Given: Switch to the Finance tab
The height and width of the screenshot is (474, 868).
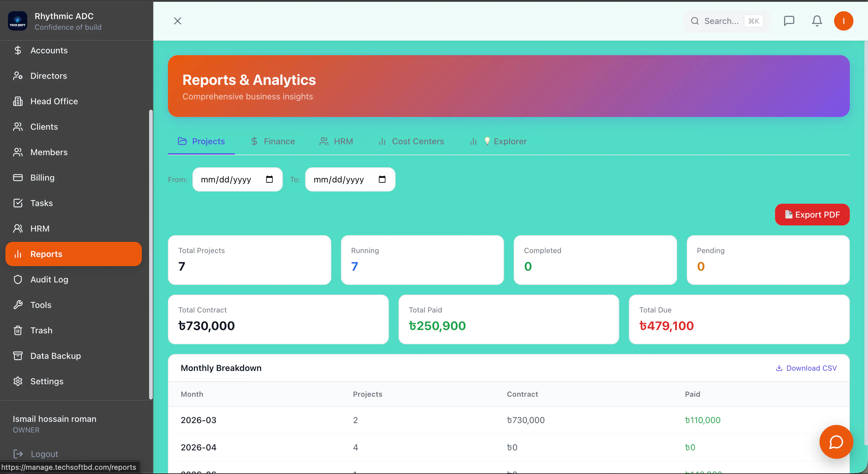Looking at the screenshot, I should pyautogui.click(x=272, y=141).
